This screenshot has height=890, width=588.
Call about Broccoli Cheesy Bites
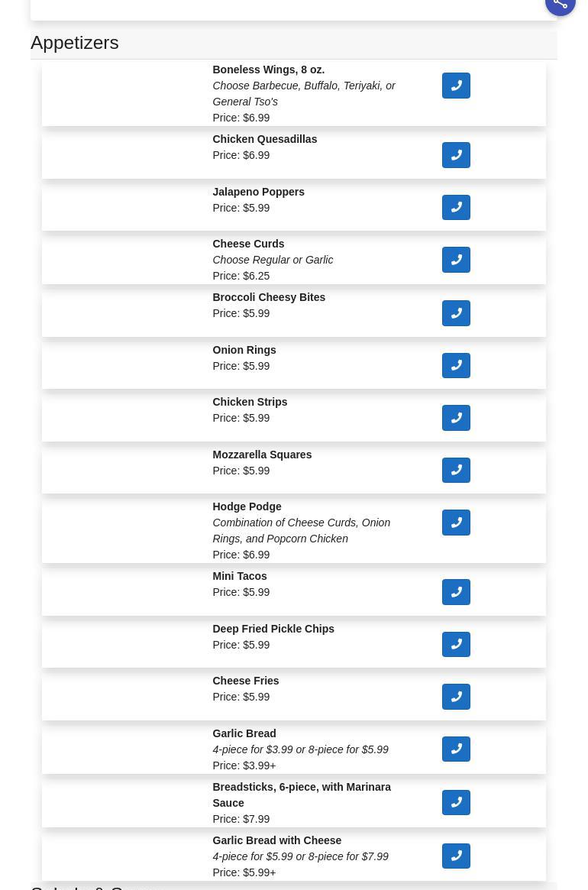click(456, 313)
